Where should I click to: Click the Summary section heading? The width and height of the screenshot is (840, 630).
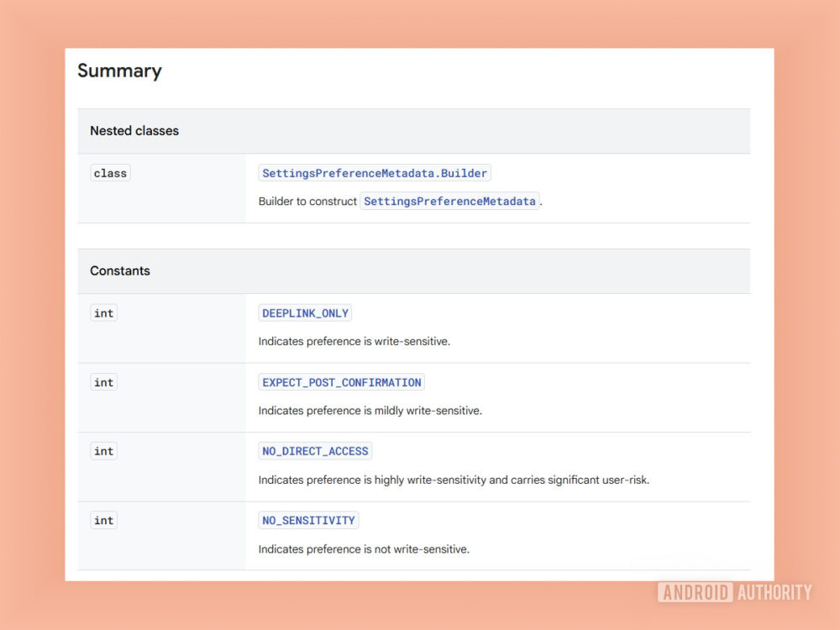pos(119,71)
